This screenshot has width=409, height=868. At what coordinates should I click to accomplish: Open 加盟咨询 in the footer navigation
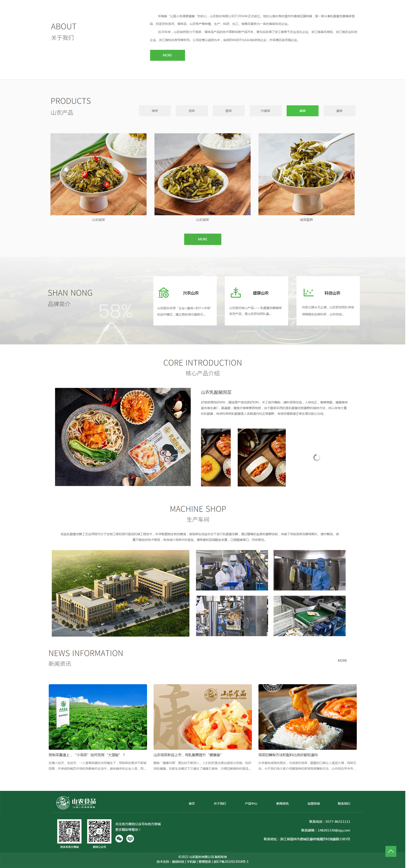tap(313, 804)
